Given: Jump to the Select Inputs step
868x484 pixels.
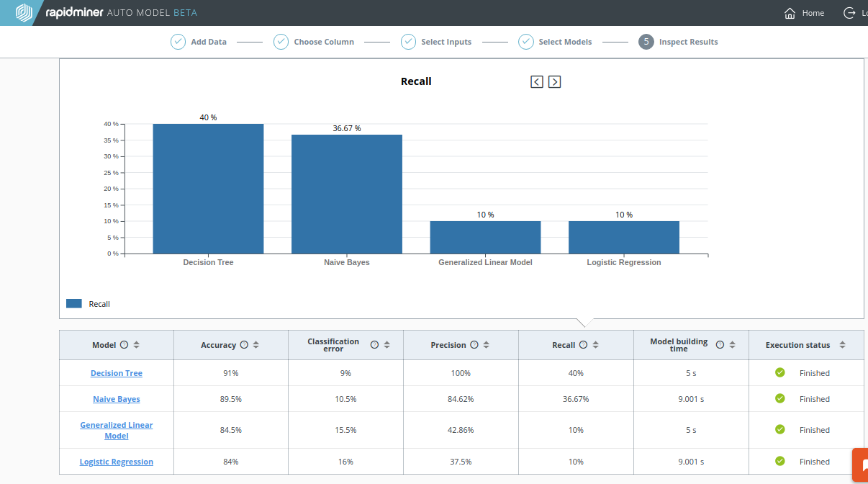Looking at the screenshot, I should 436,42.
